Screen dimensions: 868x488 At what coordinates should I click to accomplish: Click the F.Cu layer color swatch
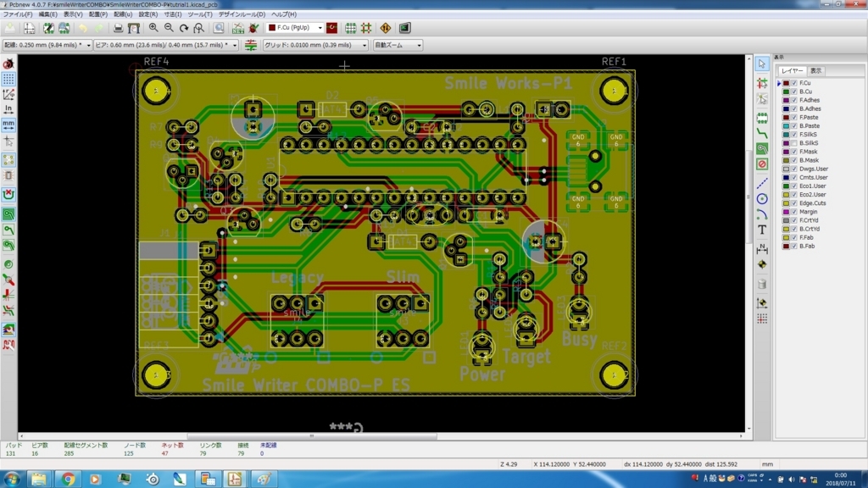point(786,83)
